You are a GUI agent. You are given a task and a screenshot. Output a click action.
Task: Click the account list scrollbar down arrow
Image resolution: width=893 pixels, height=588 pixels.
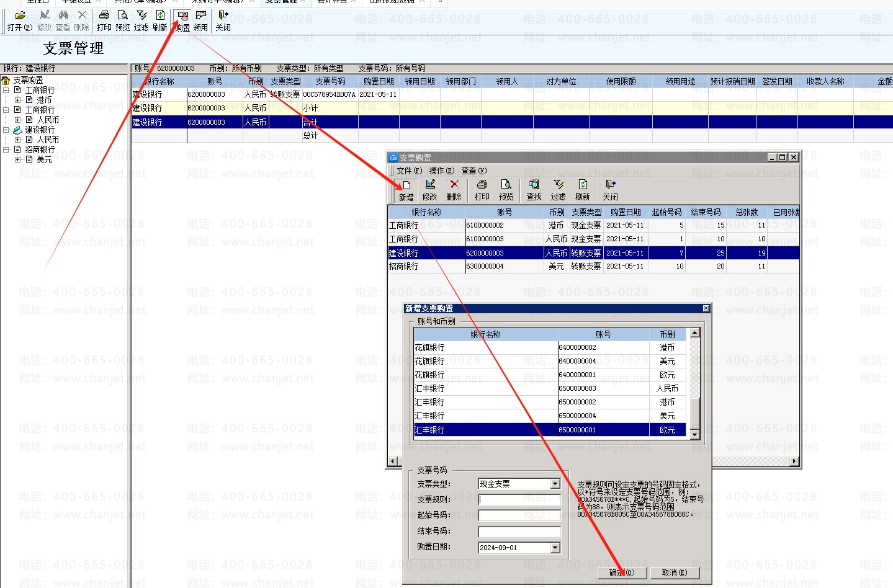coord(695,434)
